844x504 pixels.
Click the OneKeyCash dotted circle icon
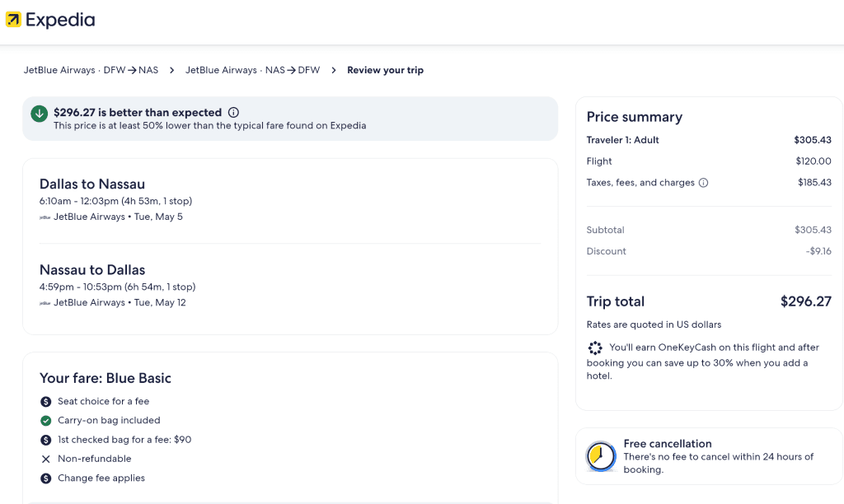595,348
